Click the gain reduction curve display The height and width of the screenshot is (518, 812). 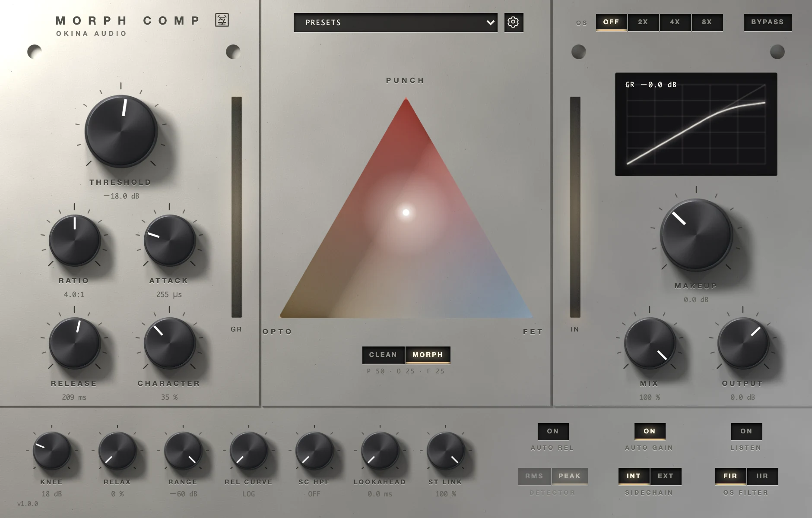(696, 124)
